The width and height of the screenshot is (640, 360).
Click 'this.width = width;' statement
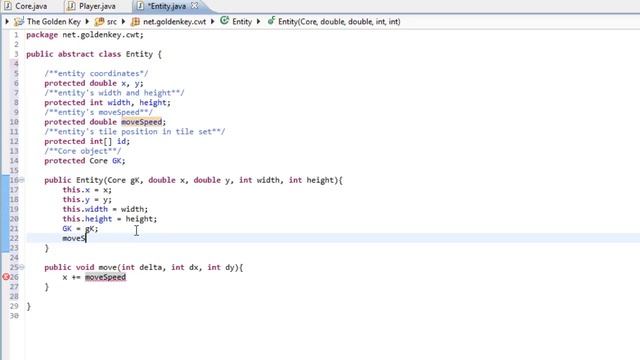click(x=105, y=209)
